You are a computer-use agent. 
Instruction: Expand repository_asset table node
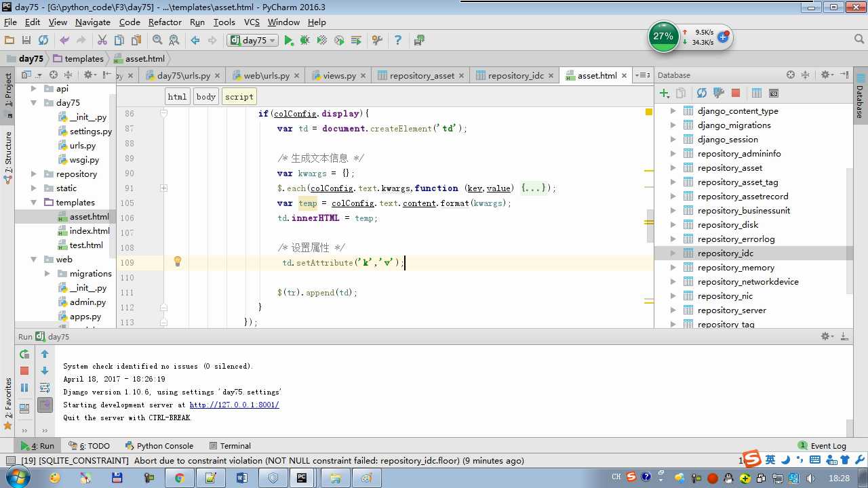pos(673,168)
